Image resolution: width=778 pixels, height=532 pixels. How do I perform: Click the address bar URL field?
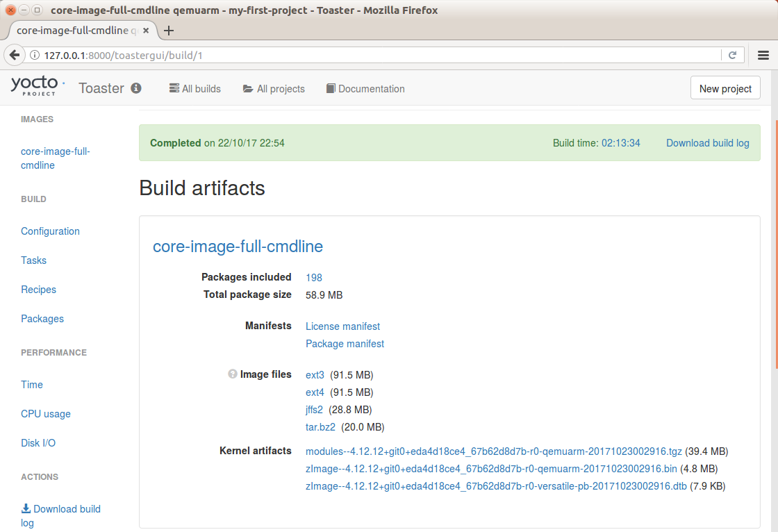point(377,55)
